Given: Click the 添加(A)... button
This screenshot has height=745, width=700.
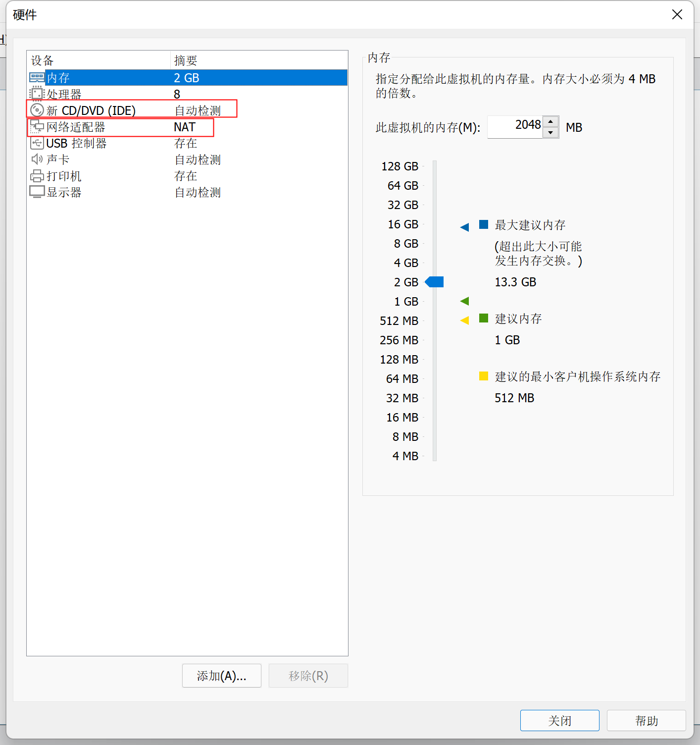Looking at the screenshot, I should tap(221, 676).
